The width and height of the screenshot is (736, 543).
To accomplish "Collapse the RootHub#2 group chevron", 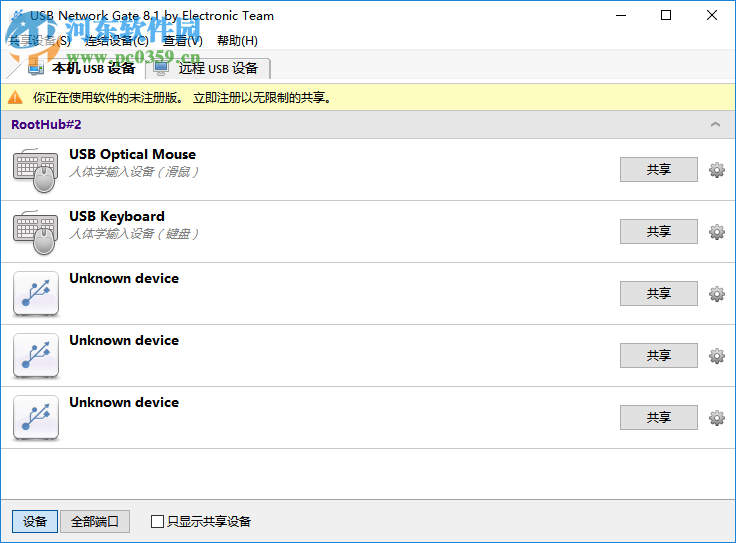I will tap(715, 124).
